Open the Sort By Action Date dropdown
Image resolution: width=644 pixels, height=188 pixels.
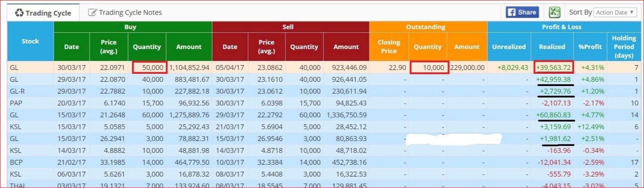point(615,12)
